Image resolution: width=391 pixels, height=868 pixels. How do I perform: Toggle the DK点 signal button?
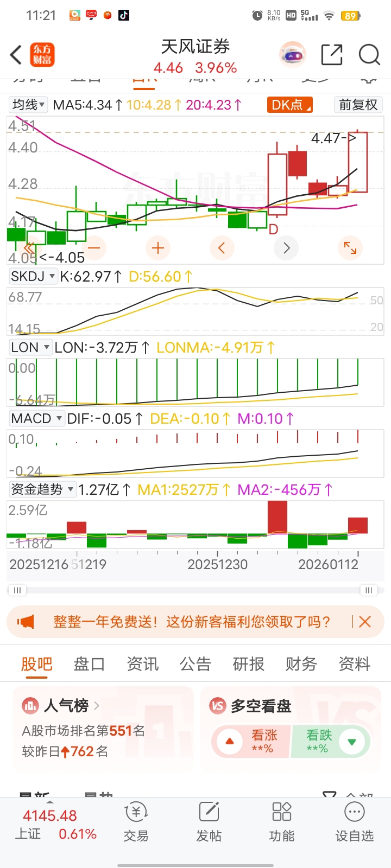[290, 105]
